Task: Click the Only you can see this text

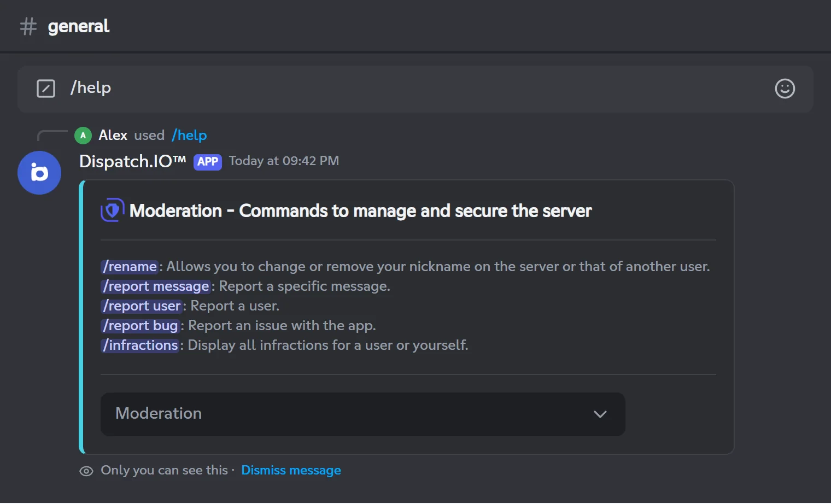Action: pos(164,470)
